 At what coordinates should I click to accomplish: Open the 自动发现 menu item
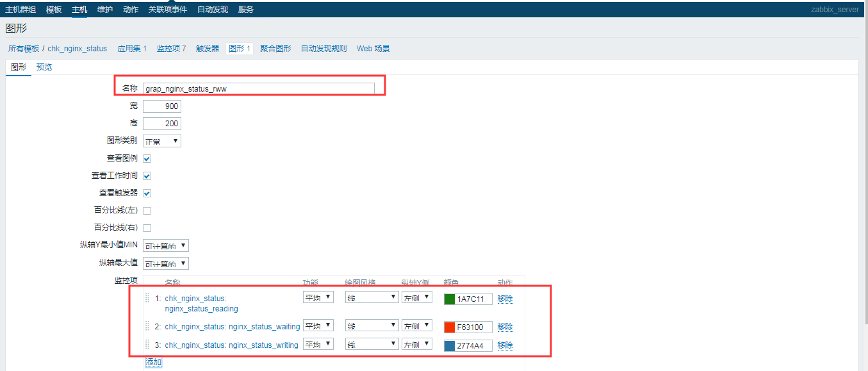pyautogui.click(x=213, y=10)
